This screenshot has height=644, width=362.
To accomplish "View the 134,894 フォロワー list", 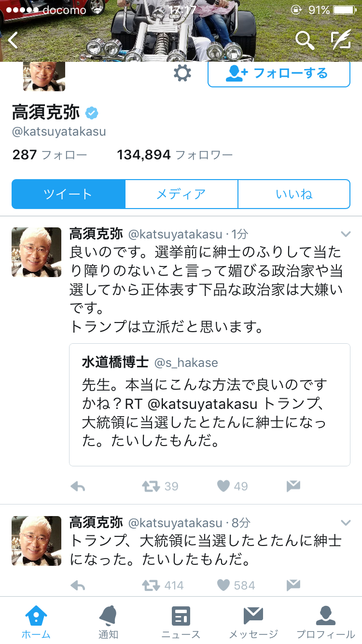I will click(175, 155).
